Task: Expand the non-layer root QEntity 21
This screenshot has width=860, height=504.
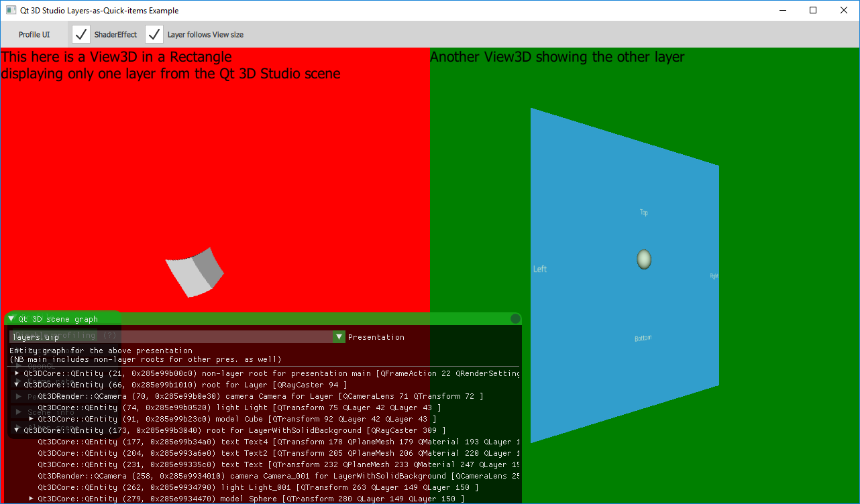Action: [17, 373]
